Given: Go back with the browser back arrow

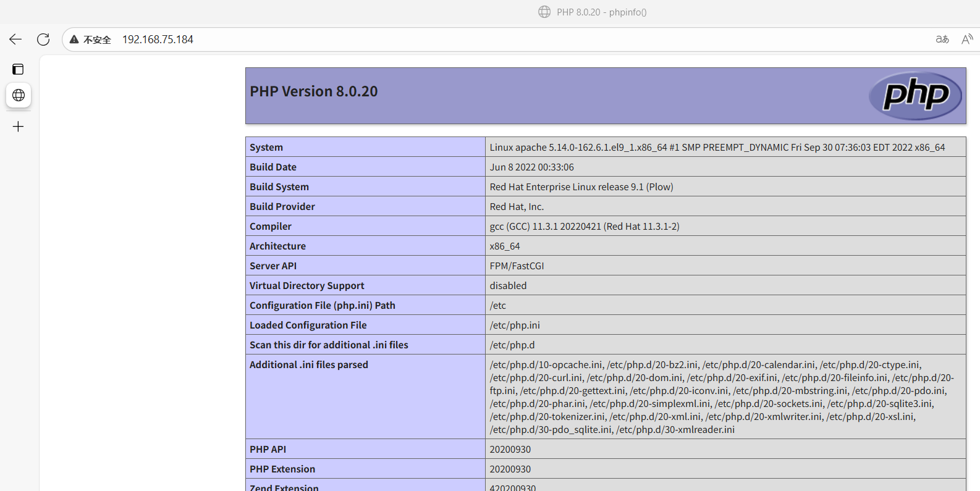Looking at the screenshot, I should 15,40.
